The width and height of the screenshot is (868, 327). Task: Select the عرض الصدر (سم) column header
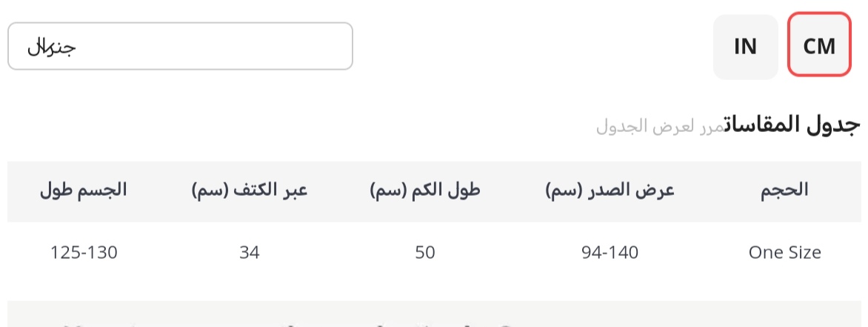610,190
